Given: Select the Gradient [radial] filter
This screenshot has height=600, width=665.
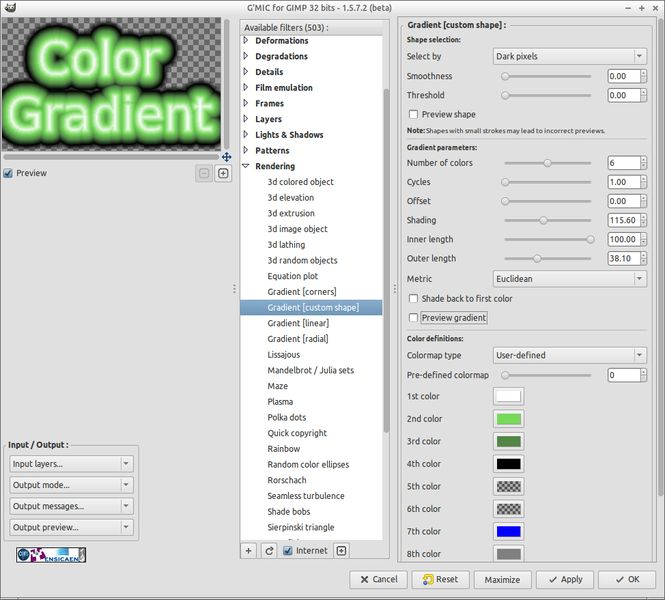Looking at the screenshot, I should coord(298,339).
